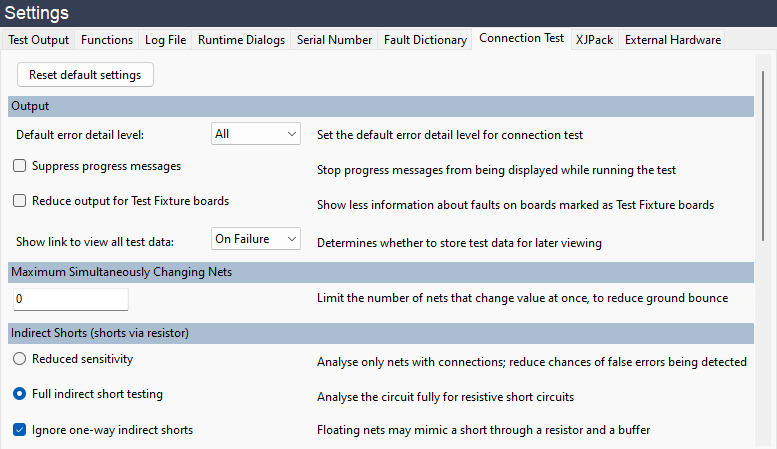Viewport: 777px width, 449px height.
Task: Choose Full indirect short testing option
Action: 20,394
